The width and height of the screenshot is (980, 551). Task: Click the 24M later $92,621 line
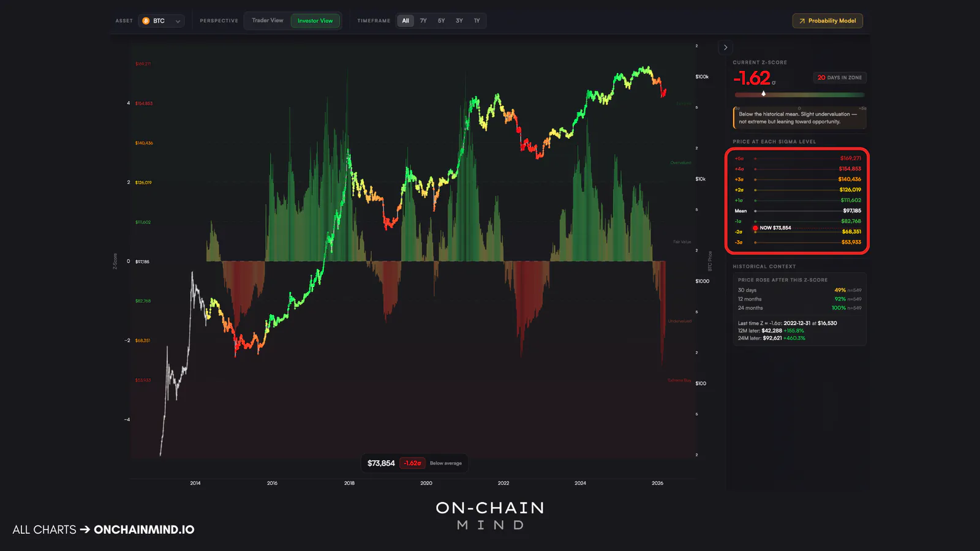pyautogui.click(x=771, y=338)
